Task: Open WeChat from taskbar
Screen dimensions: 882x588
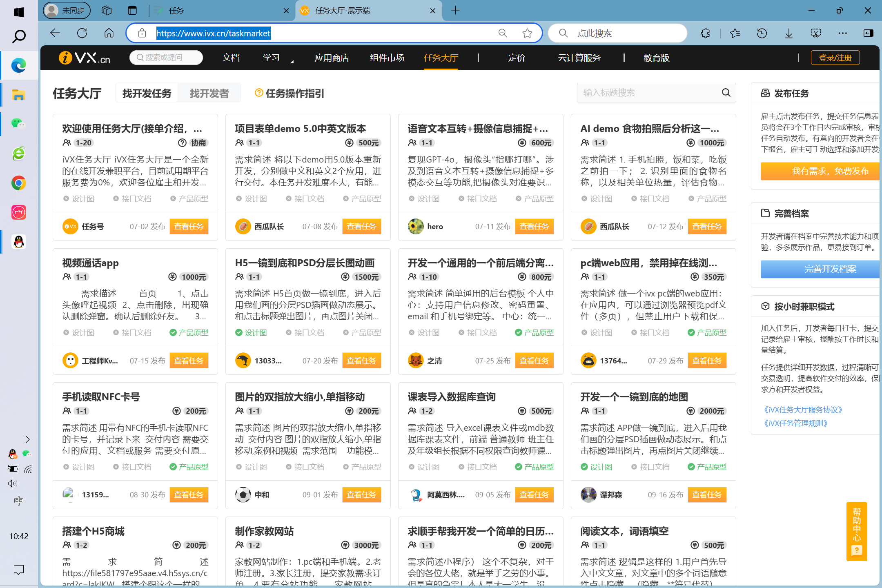Action: 18,123
